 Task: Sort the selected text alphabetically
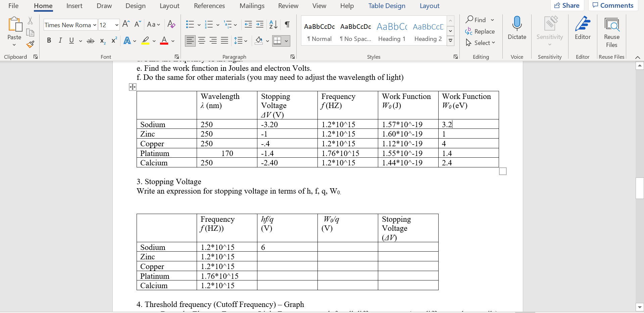click(x=273, y=24)
